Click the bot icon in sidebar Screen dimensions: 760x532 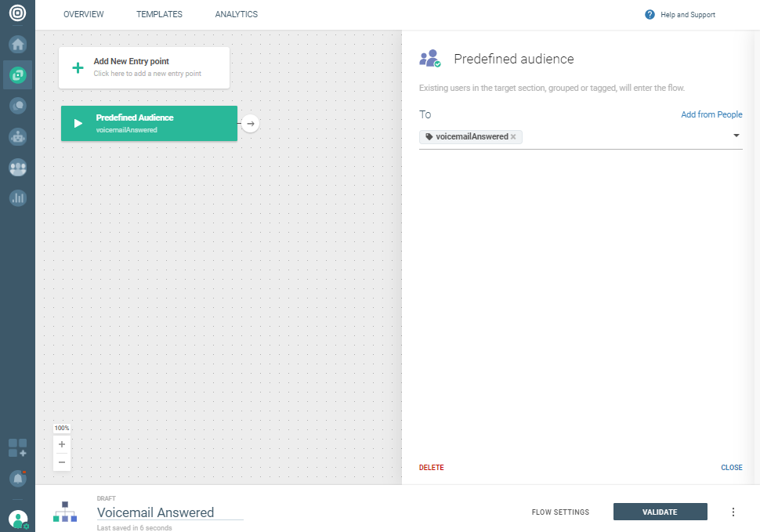pyautogui.click(x=17, y=136)
